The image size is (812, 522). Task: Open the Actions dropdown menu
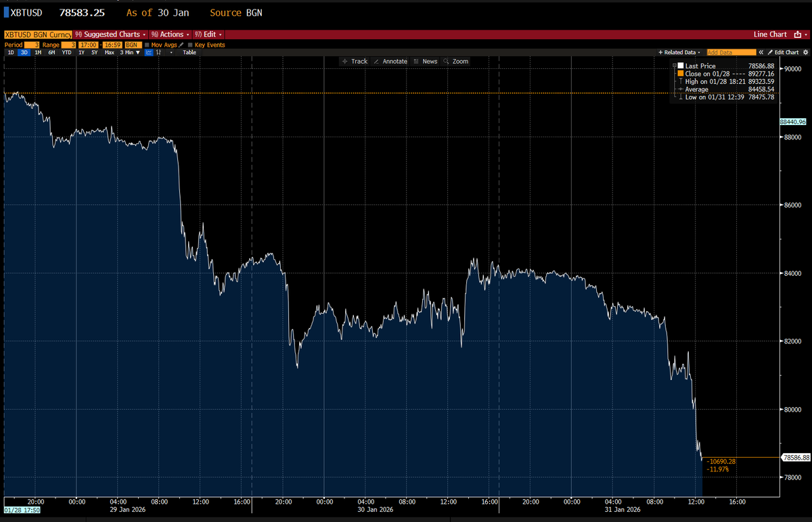[170, 34]
